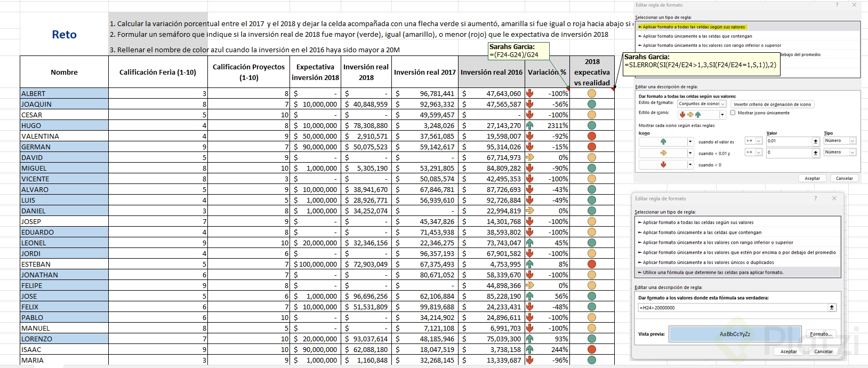
Task: Select 'por encima o por debajo del promedio' in the formula rule dialog
Action: coord(737,252)
